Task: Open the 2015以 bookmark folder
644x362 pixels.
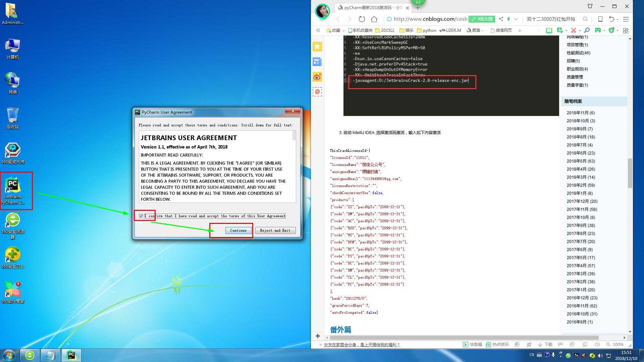Action: (x=385, y=30)
